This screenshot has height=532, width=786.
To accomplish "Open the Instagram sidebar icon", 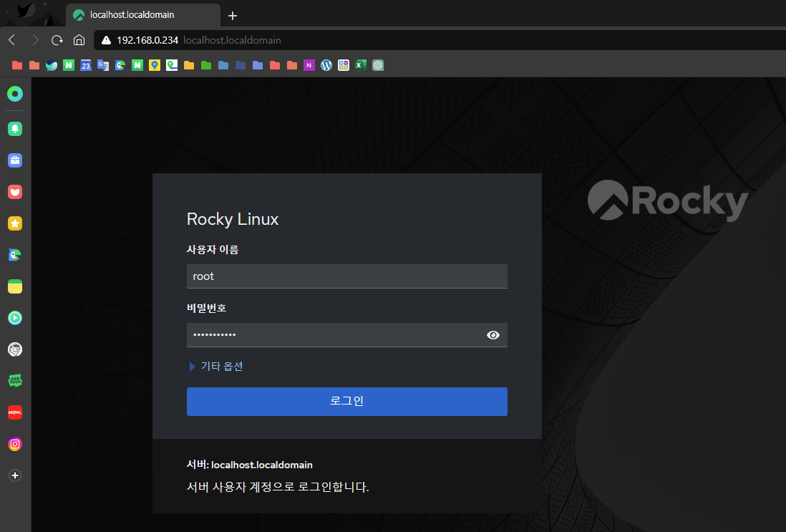I will coord(15,444).
